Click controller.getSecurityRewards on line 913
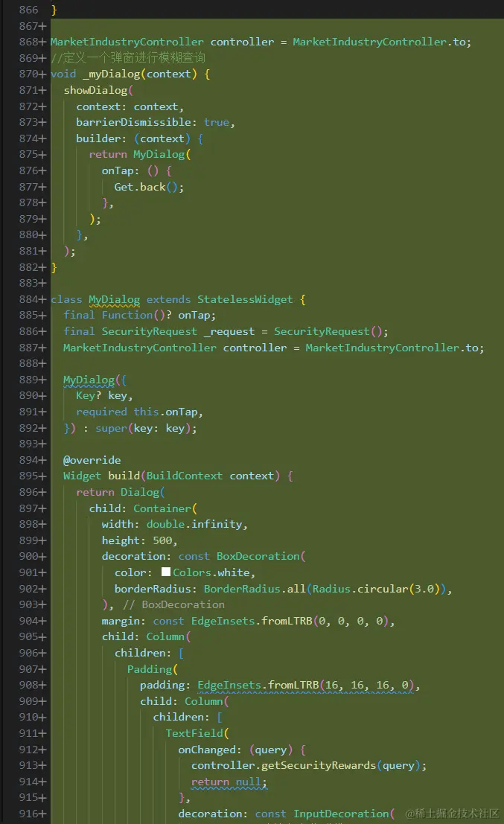This screenshot has height=824, width=504. point(284,766)
